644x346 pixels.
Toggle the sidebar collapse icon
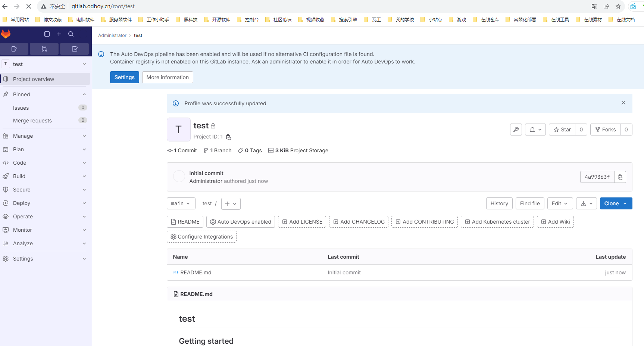(x=47, y=34)
